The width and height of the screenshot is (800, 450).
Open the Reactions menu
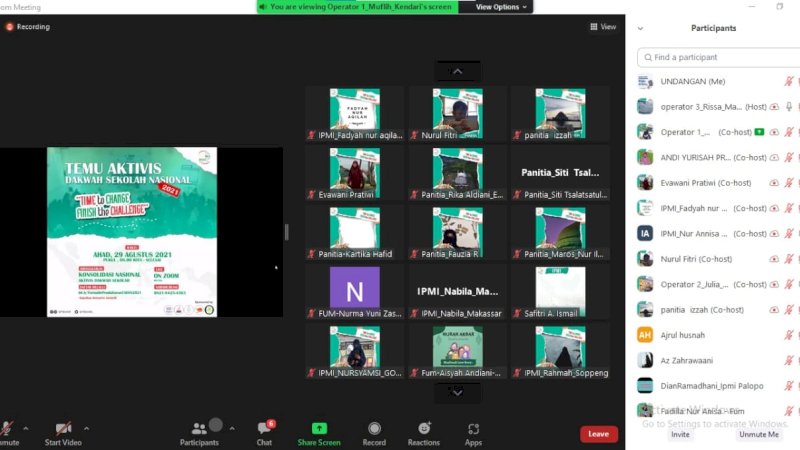(424, 428)
